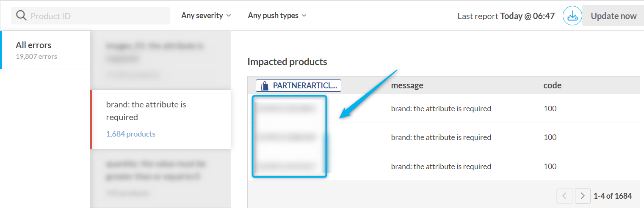Viewport: 644px width, 208px height.
Task: Go to the next page of impacted products
Action: tap(583, 196)
